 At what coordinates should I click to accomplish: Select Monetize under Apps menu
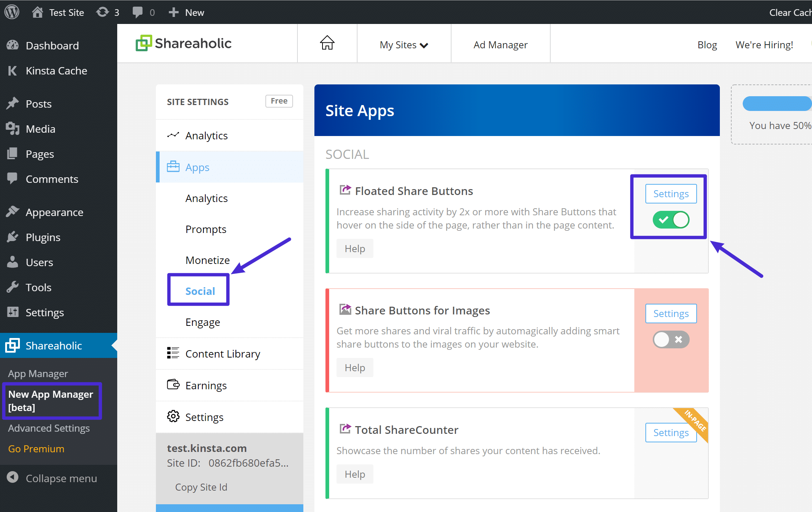pyautogui.click(x=207, y=260)
